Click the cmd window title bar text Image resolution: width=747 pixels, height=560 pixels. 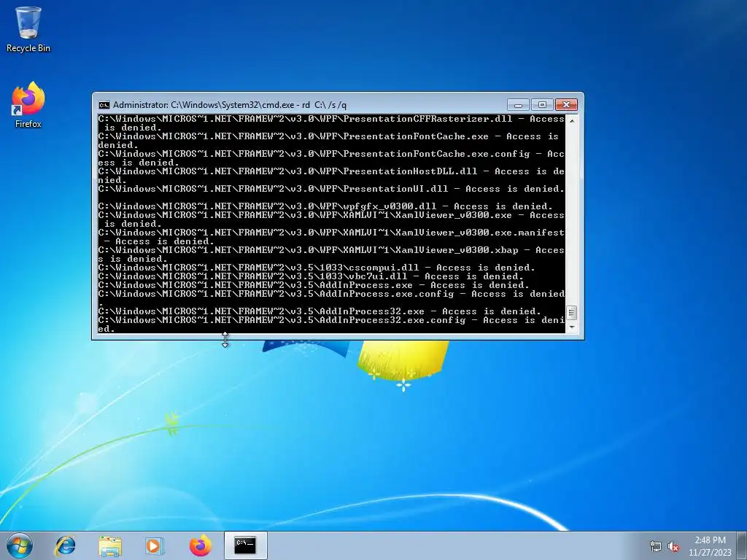pyautogui.click(x=230, y=105)
